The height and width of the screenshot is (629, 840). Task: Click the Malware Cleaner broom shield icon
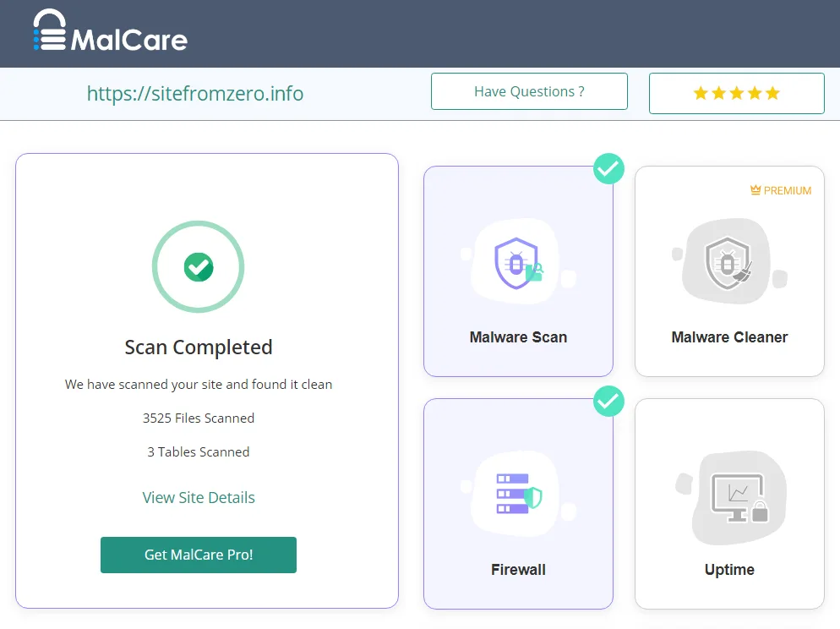click(x=728, y=262)
